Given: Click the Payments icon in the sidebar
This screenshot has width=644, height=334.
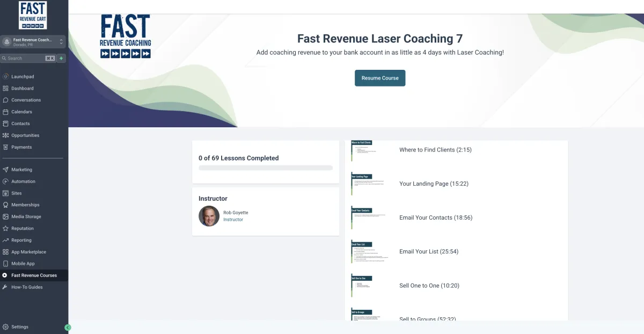Looking at the screenshot, I should pos(5,148).
